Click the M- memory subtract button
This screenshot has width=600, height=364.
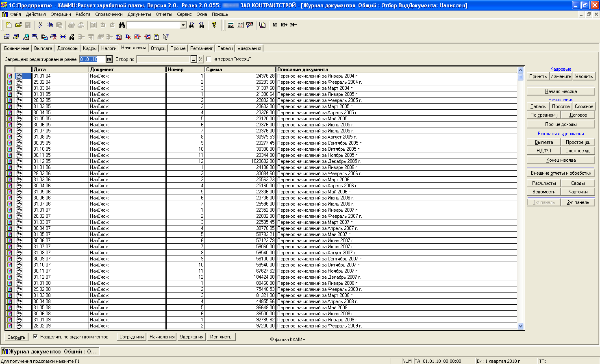click(x=293, y=25)
